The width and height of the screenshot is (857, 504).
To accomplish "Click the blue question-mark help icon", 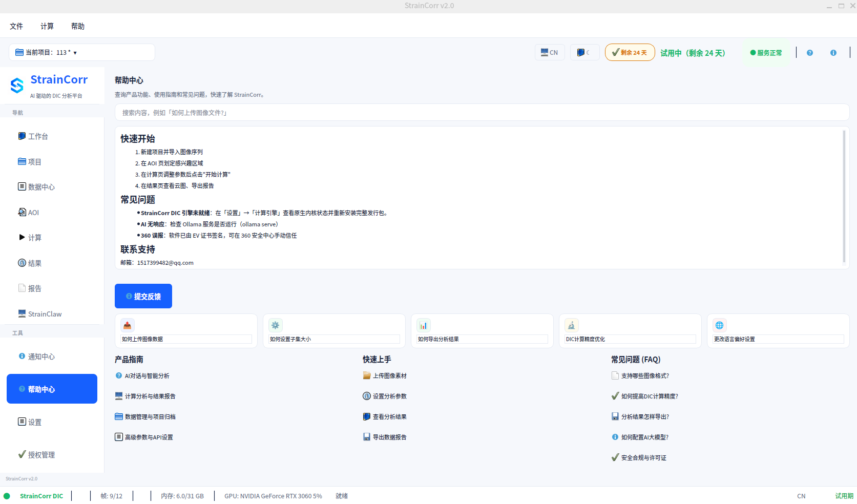I will click(810, 53).
